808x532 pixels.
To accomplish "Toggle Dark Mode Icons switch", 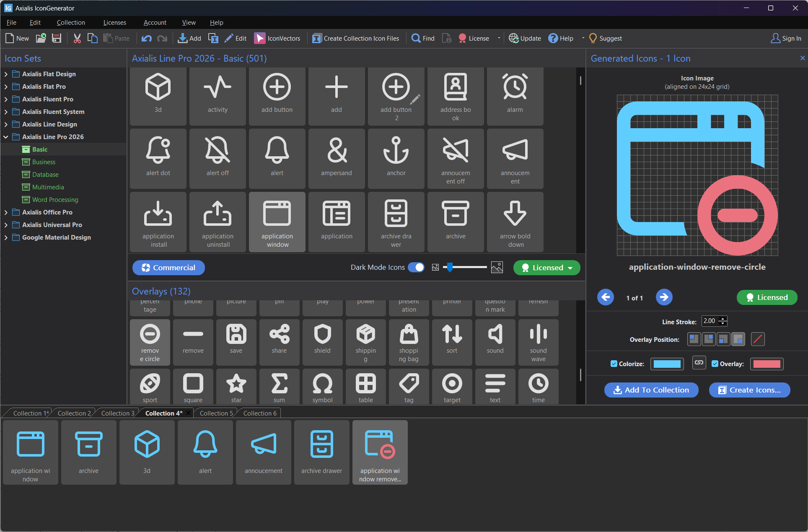I will pyautogui.click(x=416, y=267).
